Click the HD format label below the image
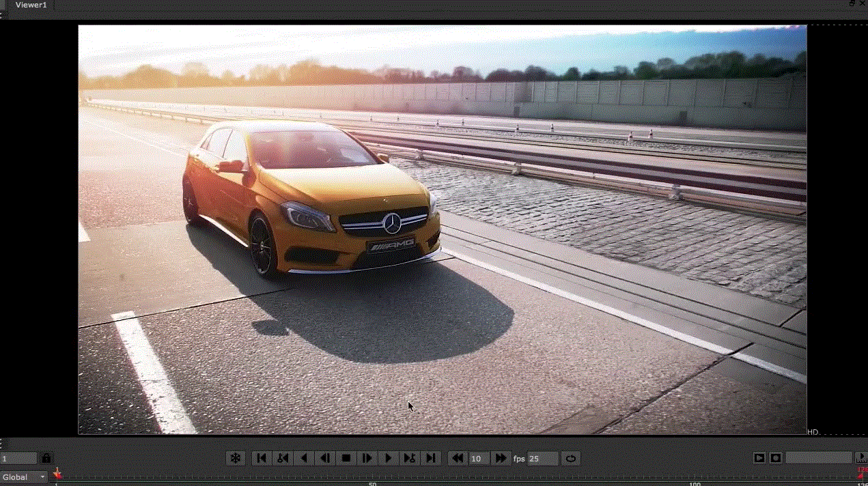868x486 pixels. tap(813, 432)
